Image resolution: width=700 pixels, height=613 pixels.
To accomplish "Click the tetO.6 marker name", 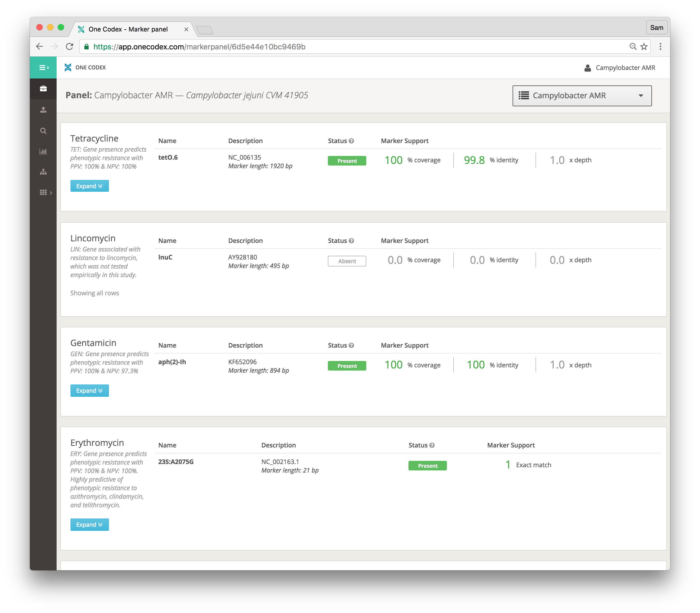I will tap(168, 157).
